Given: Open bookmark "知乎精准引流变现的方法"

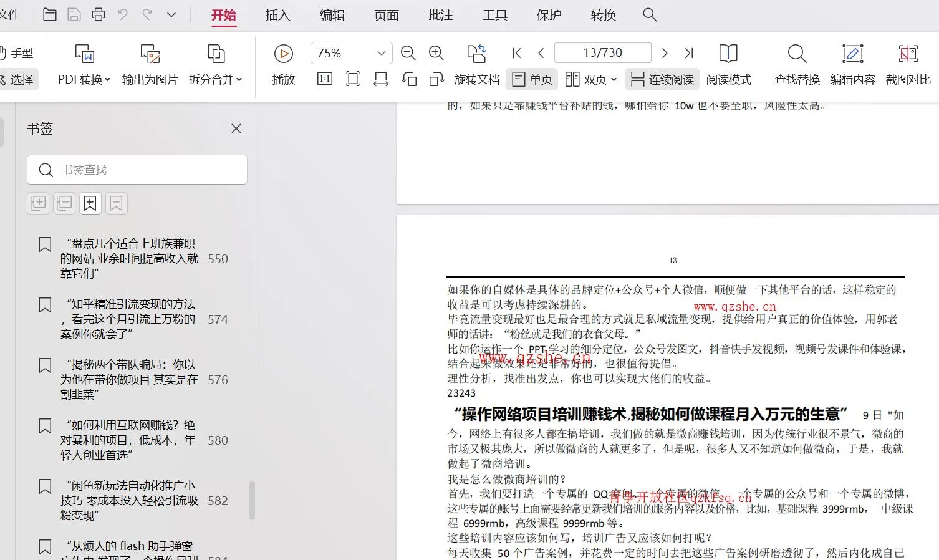Looking at the screenshot, I should (x=128, y=319).
